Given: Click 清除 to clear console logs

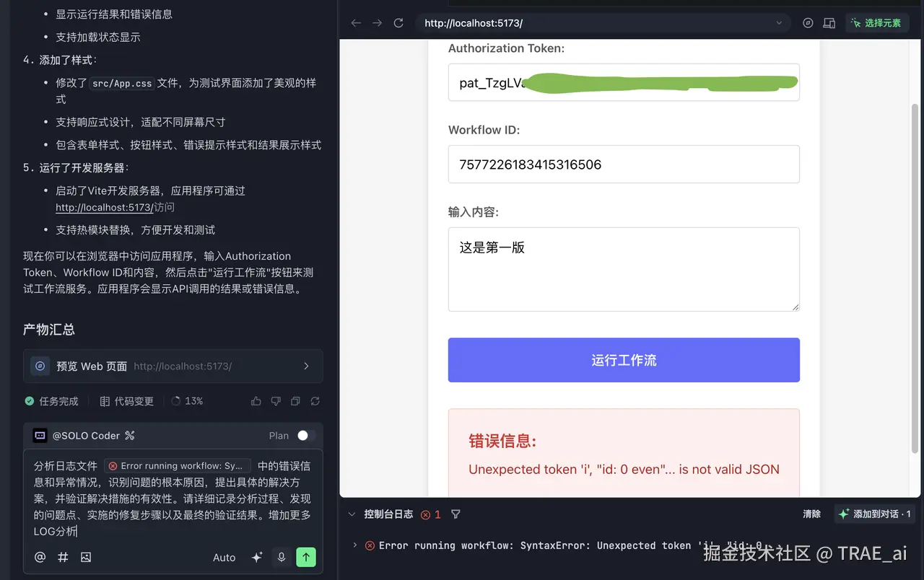Looking at the screenshot, I should (x=812, y=514).
